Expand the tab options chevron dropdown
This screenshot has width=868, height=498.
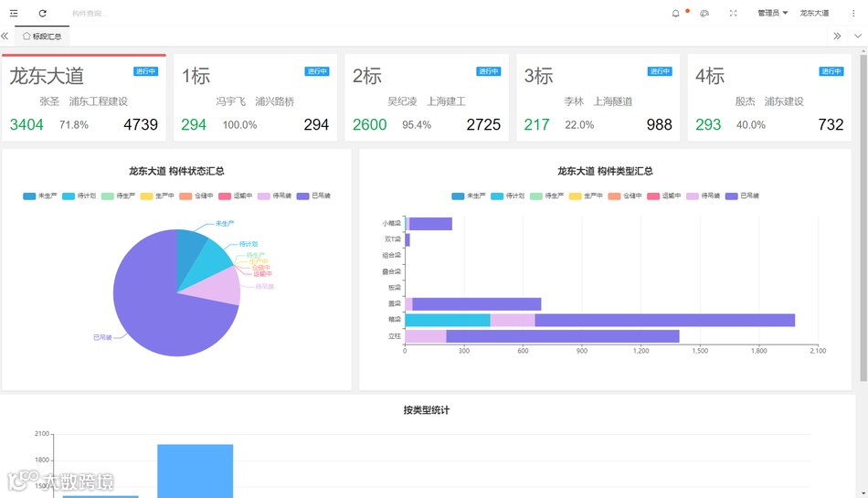point(857,36)
